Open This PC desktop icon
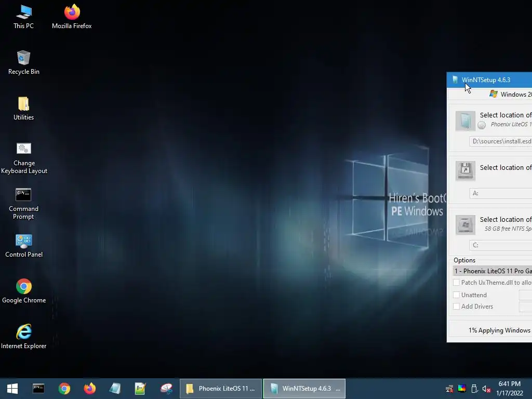Image resolution: width=532 pixels, height=399 pixels. tap(24, 17)
